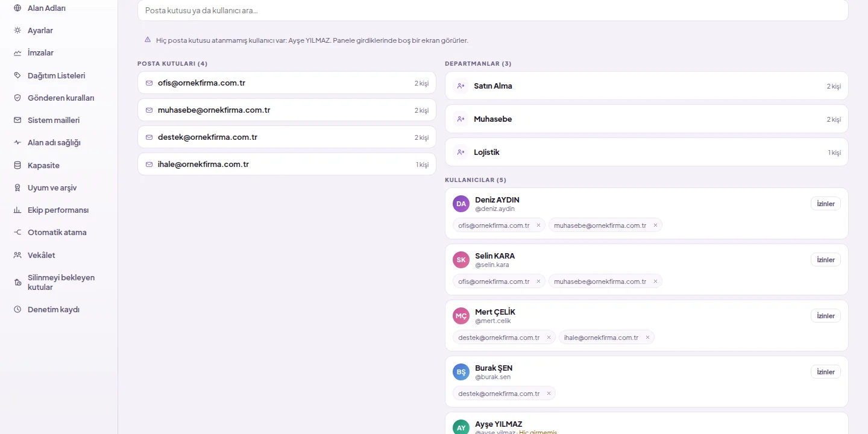The height and width of the screenshot is (434, 868).
Task: Remove muhasebe@ornekfirma.com.tr tag from Selin KARA
Action: 655,281
